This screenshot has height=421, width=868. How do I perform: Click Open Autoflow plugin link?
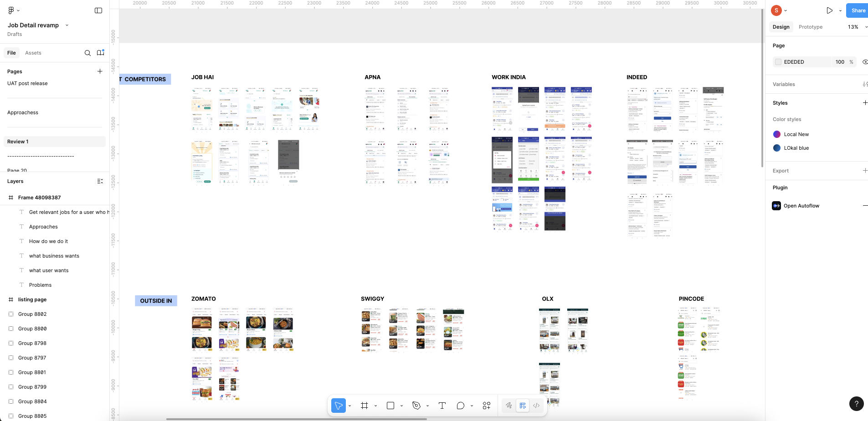pyautogui.click(x=801, y=206)
